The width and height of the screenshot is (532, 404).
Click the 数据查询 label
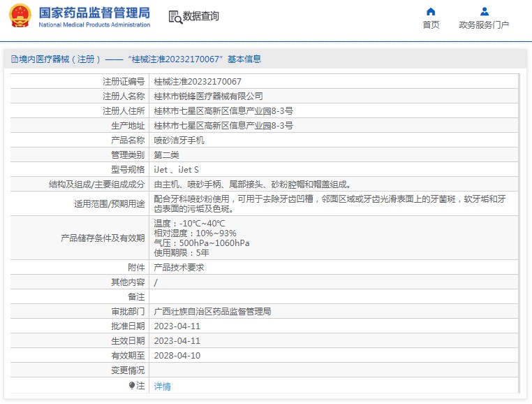pos(201,16)
